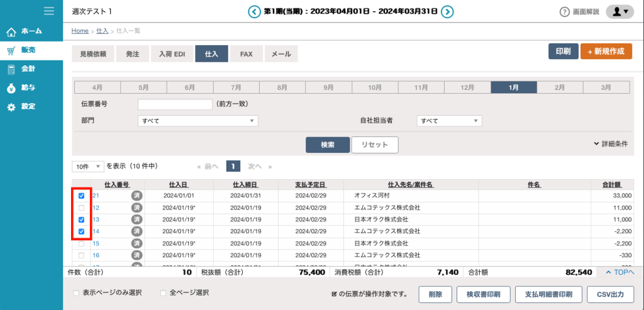The image size is (644, 310).
Task: Go to next fiscal period arrow
Action: (x=447, y=12)
